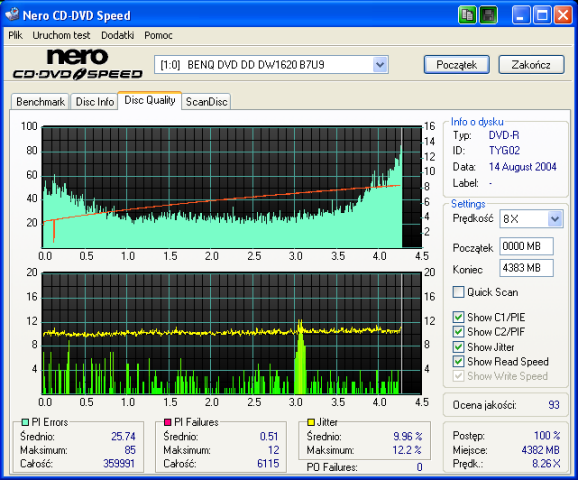Enable the Quick Scan checkbox
The image size is (578, 480).
click(458, 292)
